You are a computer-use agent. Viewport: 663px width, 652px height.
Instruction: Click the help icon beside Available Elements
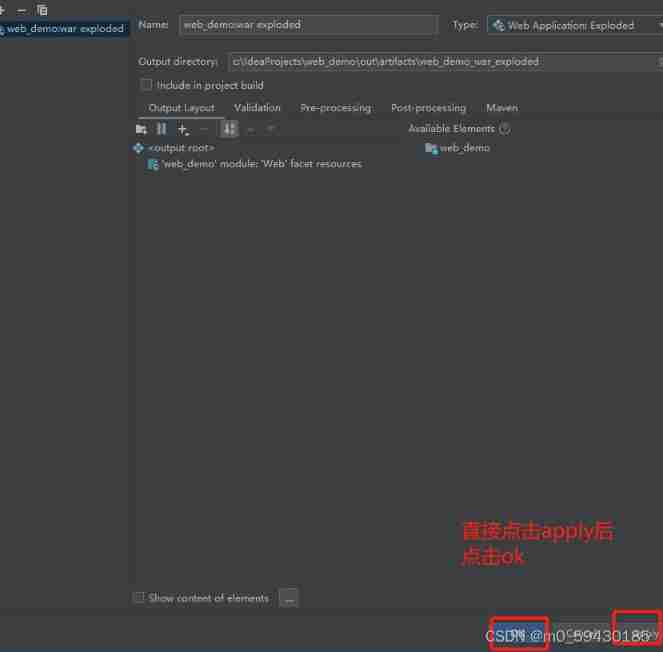point(505,129)
